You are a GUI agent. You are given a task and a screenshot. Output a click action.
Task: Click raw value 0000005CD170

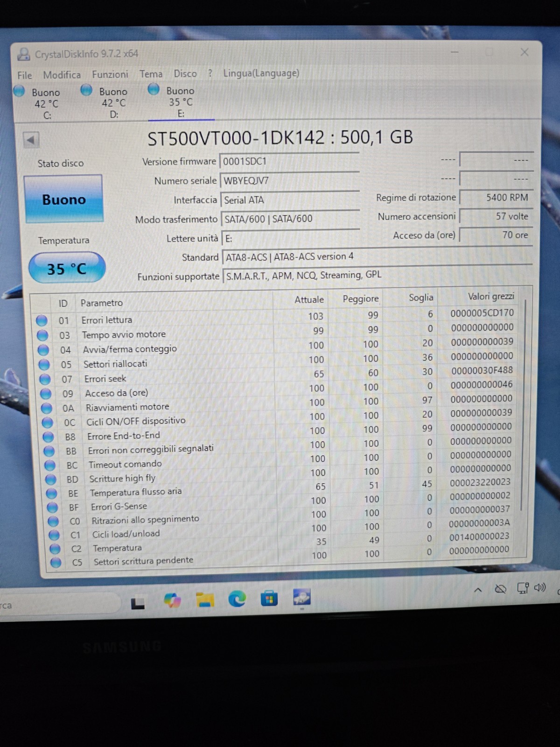pos(482,313)
